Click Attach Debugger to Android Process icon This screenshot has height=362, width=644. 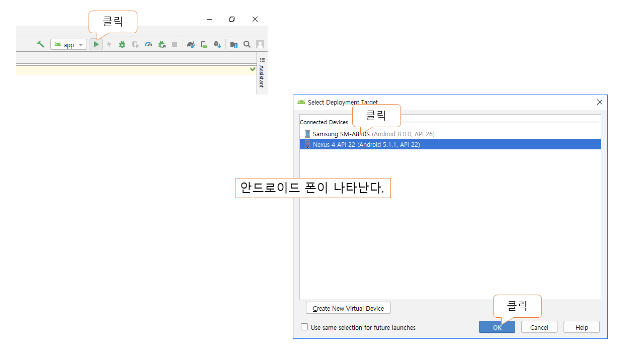click(x=162, y=44)
